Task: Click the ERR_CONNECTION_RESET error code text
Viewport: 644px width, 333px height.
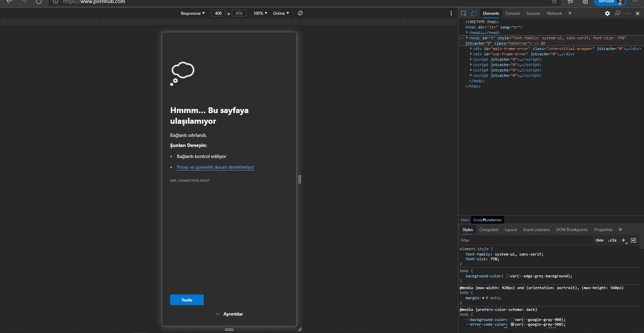Action: (190, 180)
